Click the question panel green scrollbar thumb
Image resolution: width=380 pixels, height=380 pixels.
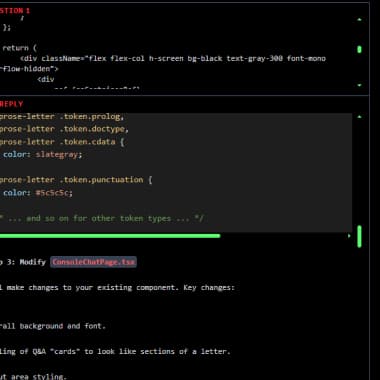tap(359, 50)
